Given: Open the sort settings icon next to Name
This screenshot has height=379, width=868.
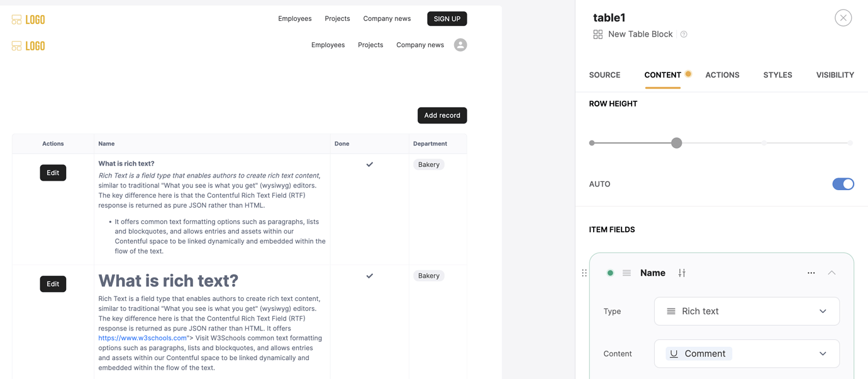Looking at the screenshot, I should 682,273.
